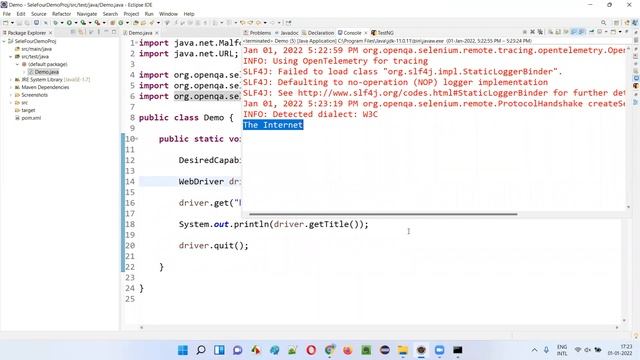The width and height of the screenshot is (640, 360).
Task: Click the green Run button in toolbar
Action: (x=69, y=23)
